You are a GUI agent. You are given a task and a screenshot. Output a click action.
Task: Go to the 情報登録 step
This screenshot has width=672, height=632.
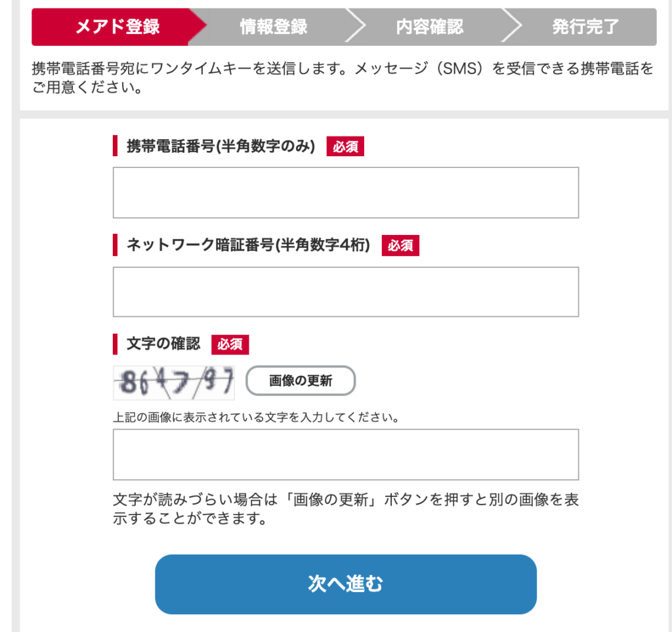click(x=274, y=26)
